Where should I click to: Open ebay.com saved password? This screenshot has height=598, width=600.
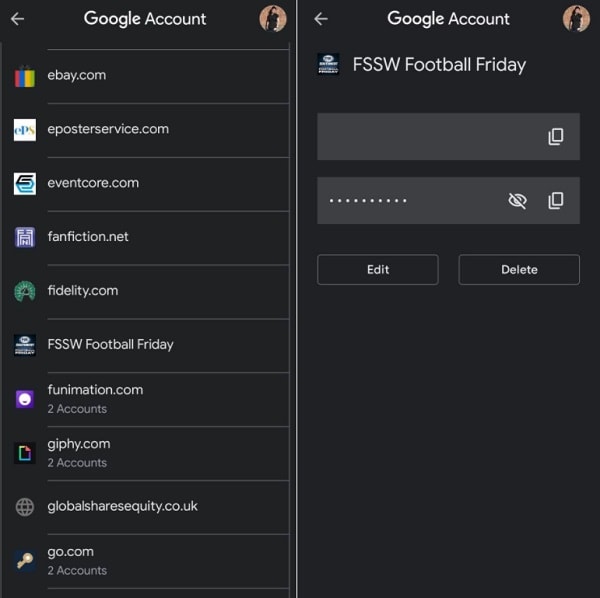[x=145, y=76]
